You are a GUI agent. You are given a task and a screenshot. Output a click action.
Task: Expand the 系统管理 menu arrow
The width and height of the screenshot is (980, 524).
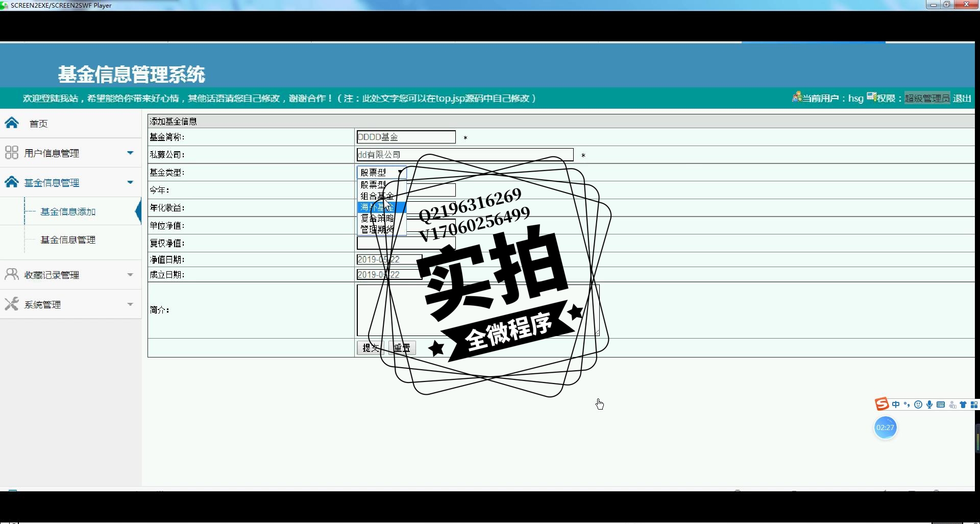point(130,304)
